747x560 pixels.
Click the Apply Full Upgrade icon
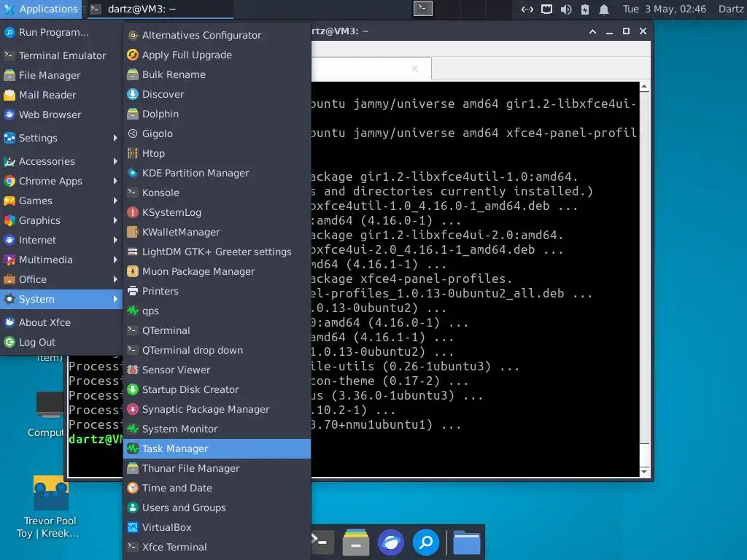[133, 55]
